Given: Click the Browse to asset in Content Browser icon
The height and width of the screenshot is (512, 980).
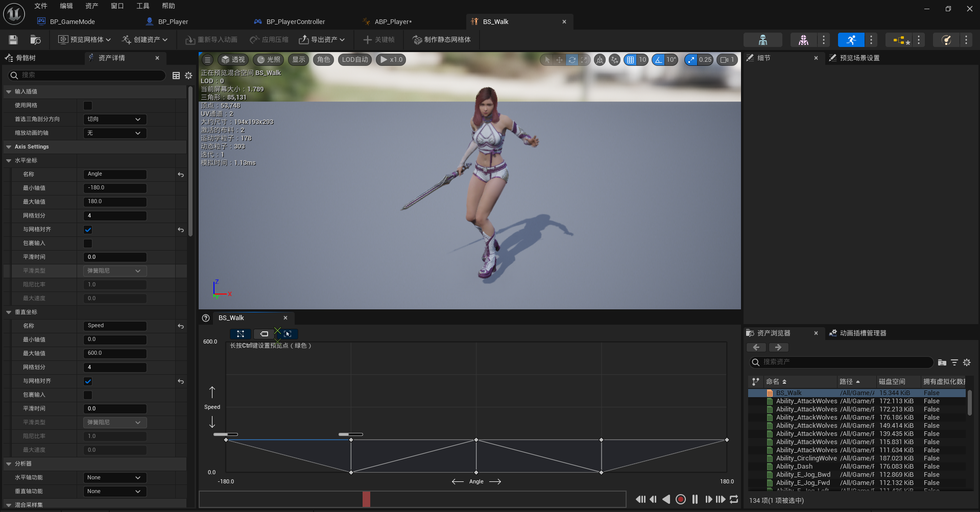Looking at the screenshot, I should point(35,40).
